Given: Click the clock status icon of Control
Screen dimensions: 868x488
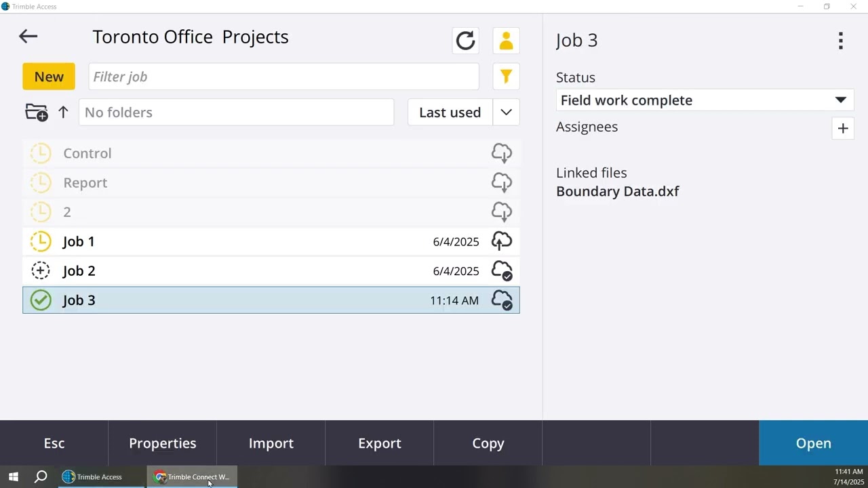Looking at the screenshot, I should pos(41,153).
